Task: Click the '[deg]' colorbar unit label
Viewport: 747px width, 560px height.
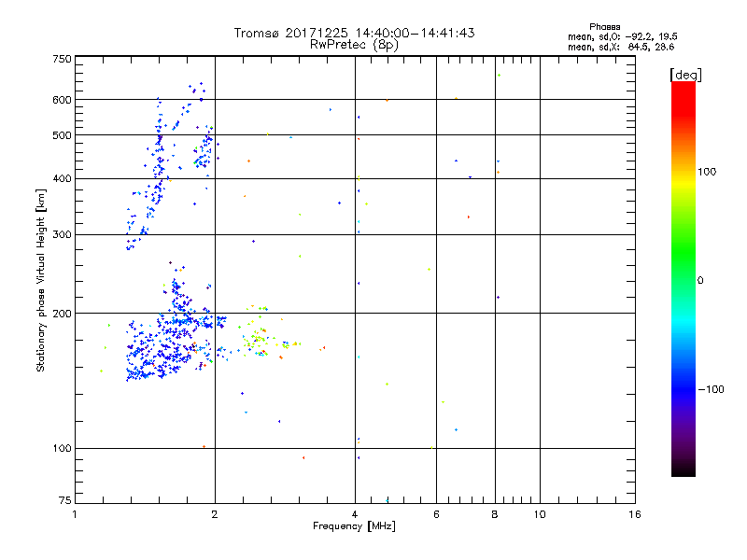Action: coord(685,75)
